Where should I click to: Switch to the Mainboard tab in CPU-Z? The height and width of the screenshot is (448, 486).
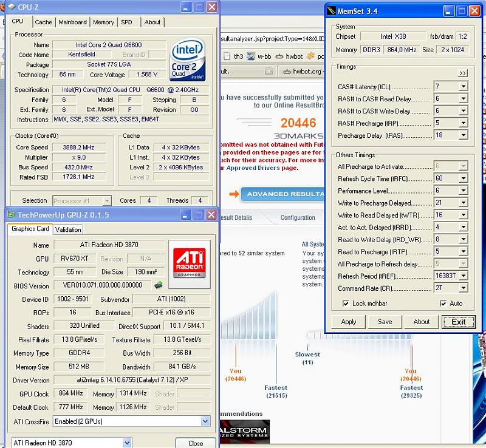click(73, 22)
